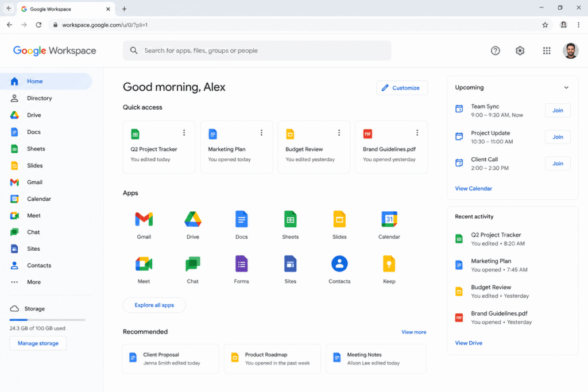Open options menu for Brand Guidelines.pdf card
This screenshot has height=392, width=588.
point(417,133)
